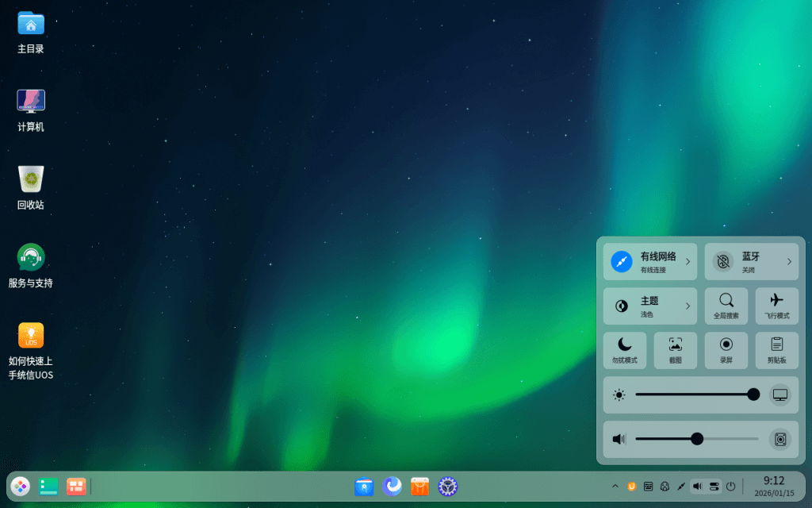
Task: Start 录屏 screen recording
Action: click(726, 350)
